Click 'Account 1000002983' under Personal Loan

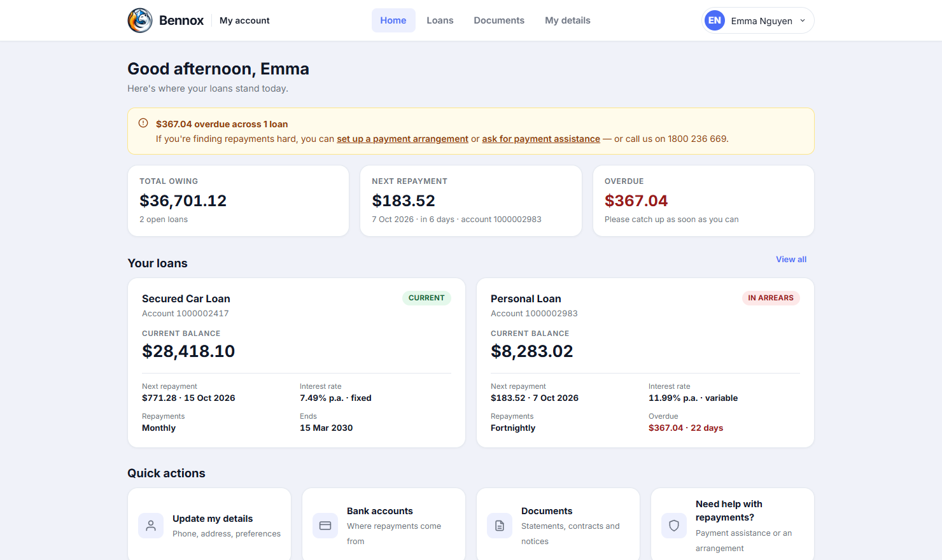coord(534,313)
